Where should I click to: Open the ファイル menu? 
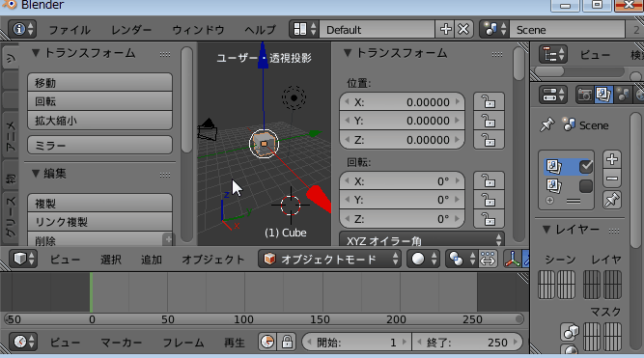70,30
